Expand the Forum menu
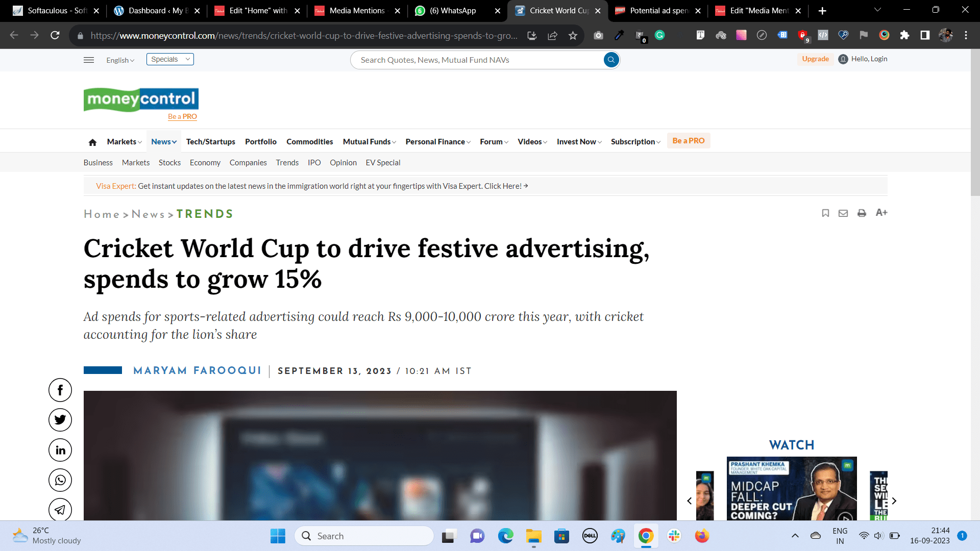Image resolution: width=980 pixels, height=551 pixels. (494, 142)
